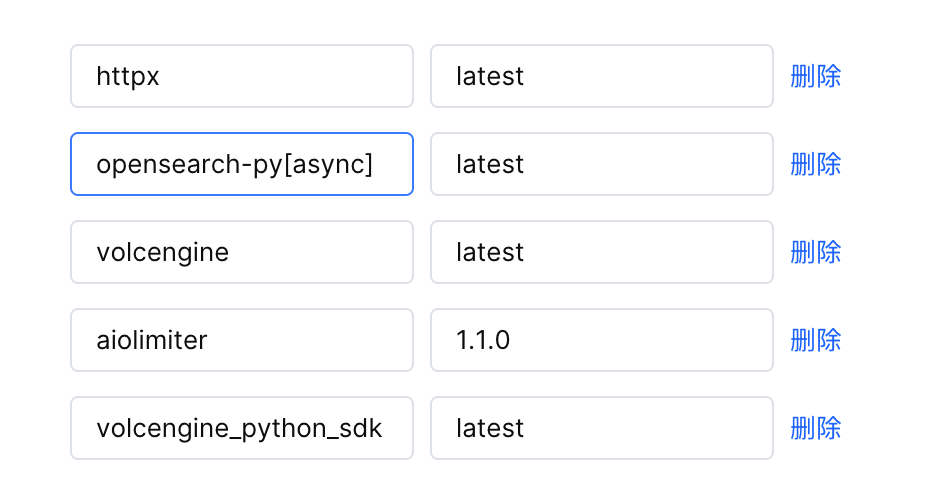Click the version field beside httpx
This screenshot has height=498, width=936.
pyautogui.click(x=601, y=76)
